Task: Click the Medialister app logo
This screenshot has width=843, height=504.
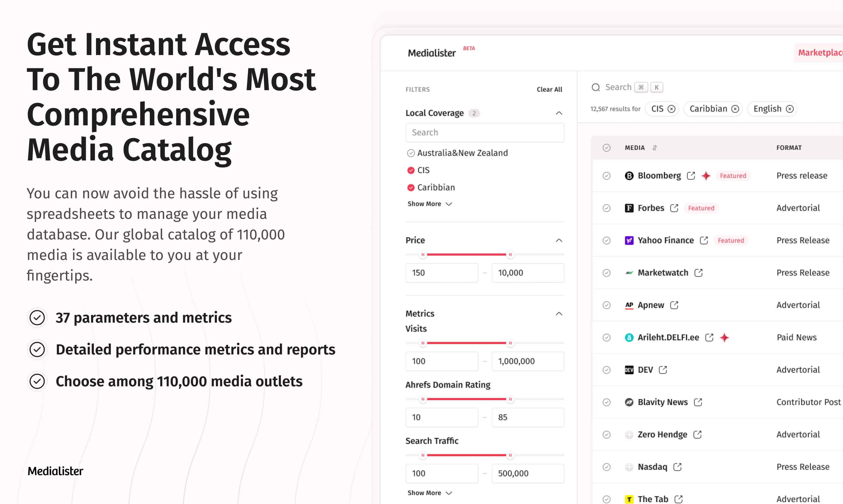Action: 432,53
